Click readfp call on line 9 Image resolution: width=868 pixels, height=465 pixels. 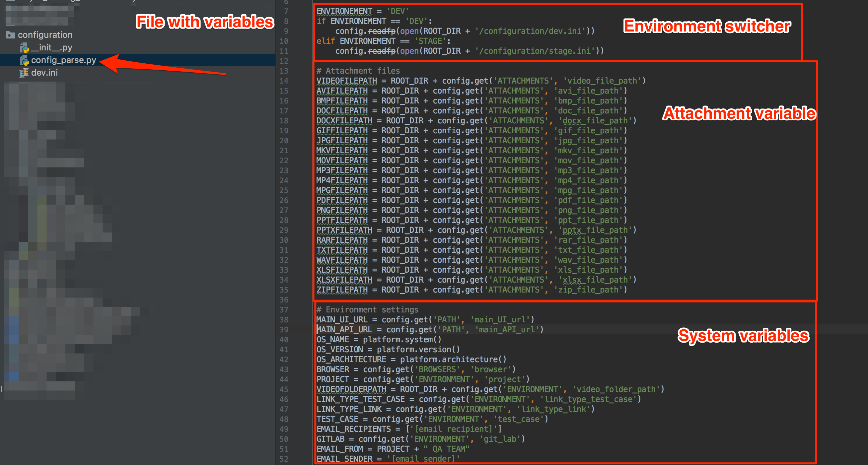(382, 31)
